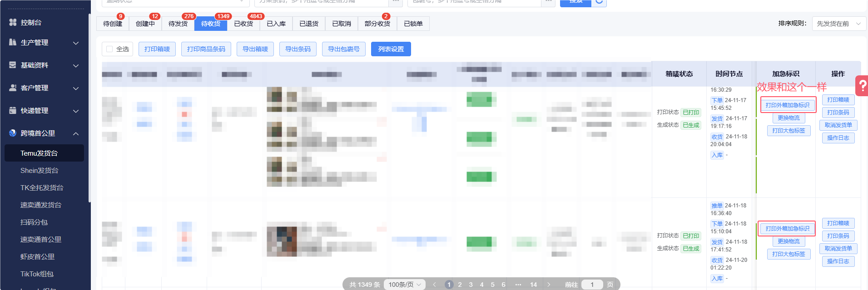The image size is (868, 290).
Task: Switch to the 已入库 tab
Action: (276, 24)
